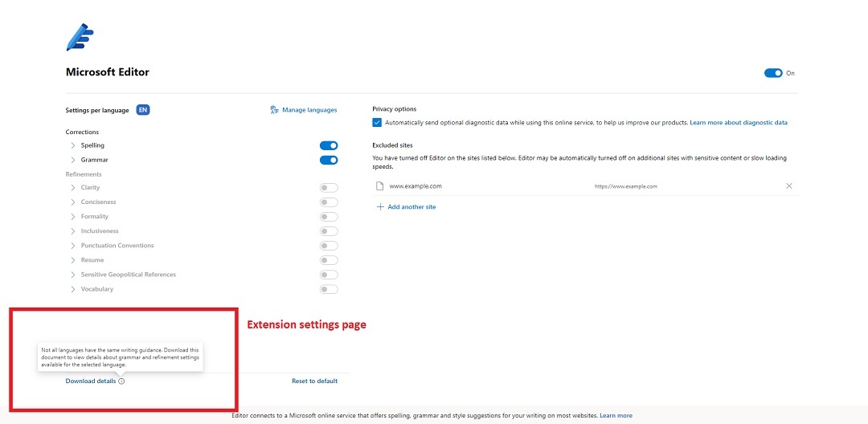Open the Manage languages link
Viewport: 868px width, 424px height.
[309, 110]
